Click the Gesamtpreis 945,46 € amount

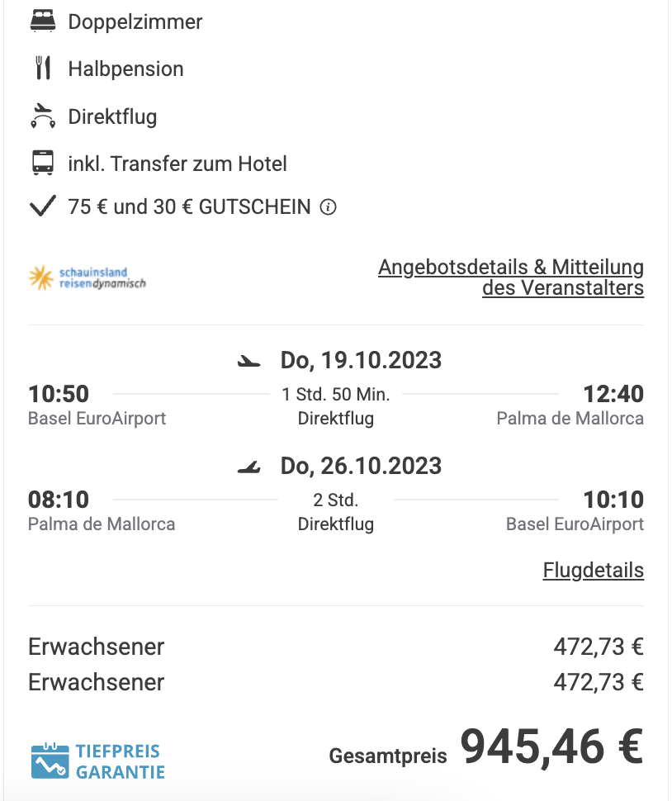(551, 746)
